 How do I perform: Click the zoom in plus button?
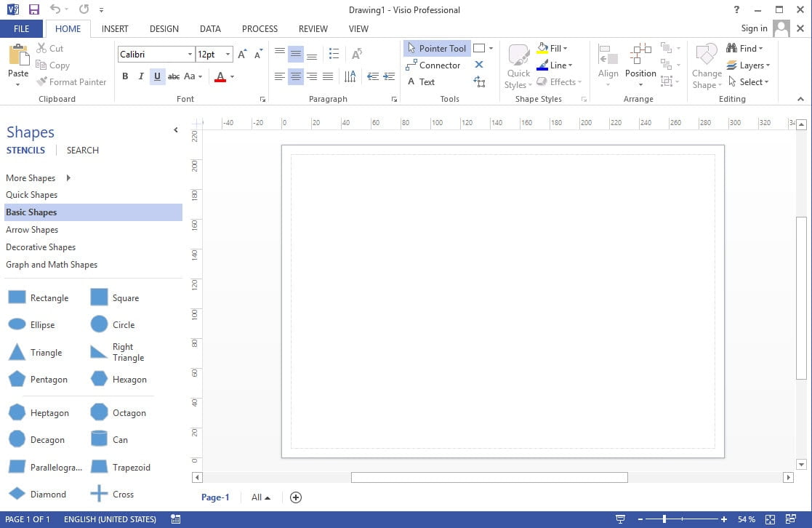pos(724,519)
